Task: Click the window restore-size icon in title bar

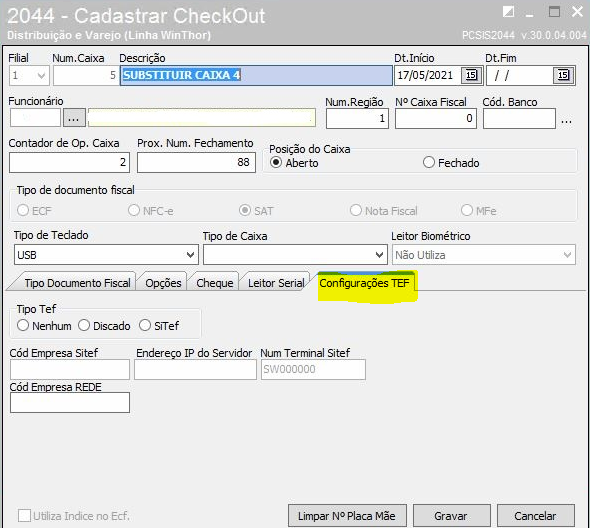Action: (x=508, y=12)
